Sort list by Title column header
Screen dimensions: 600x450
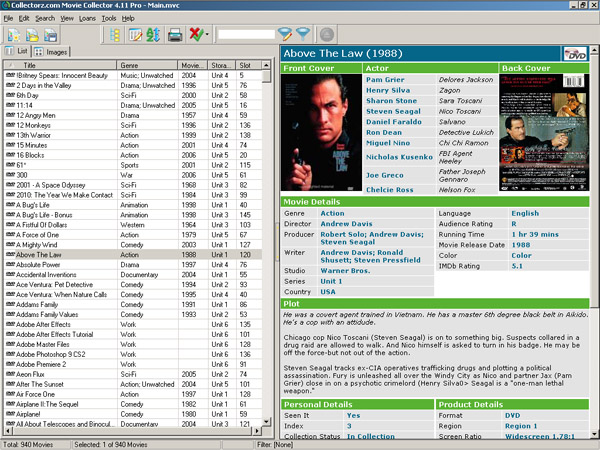(60, 65)
